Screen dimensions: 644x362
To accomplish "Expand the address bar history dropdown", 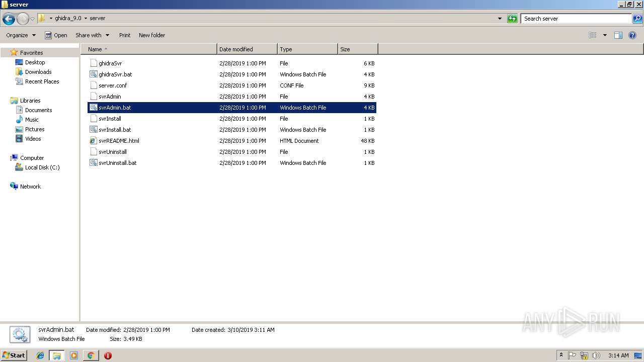I will tap(500, 19).
